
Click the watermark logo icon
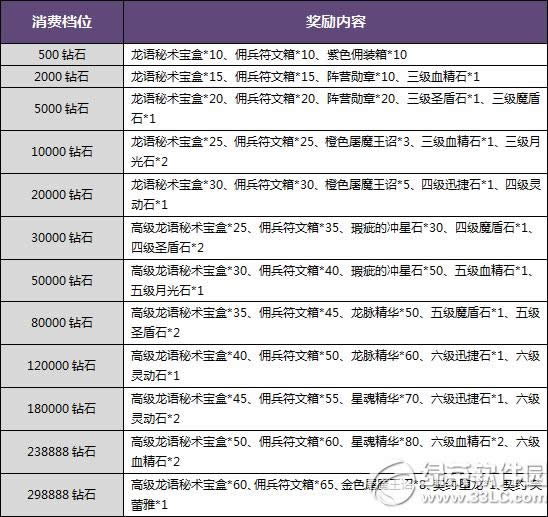[394, 484]
